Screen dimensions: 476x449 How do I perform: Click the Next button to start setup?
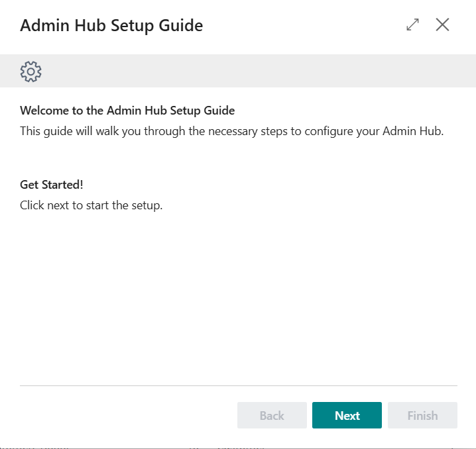click(x=347, y=415)
